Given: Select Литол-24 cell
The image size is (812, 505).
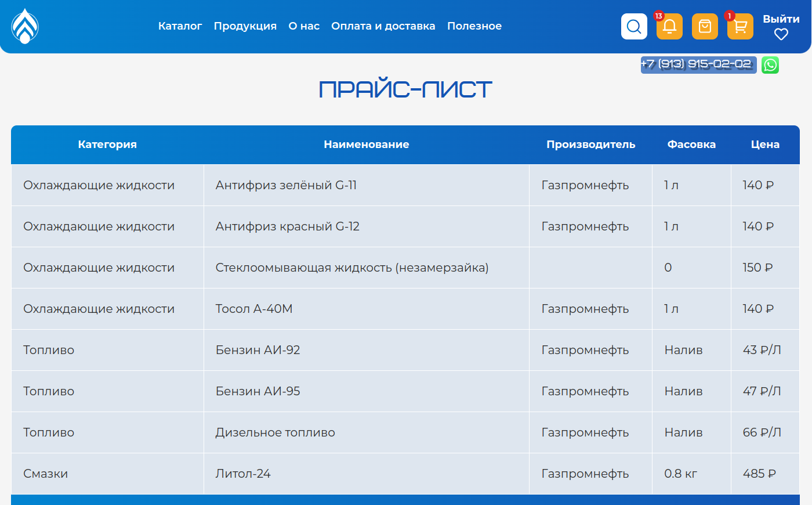Looking at the screenshot, I should (x=367, y=474).
